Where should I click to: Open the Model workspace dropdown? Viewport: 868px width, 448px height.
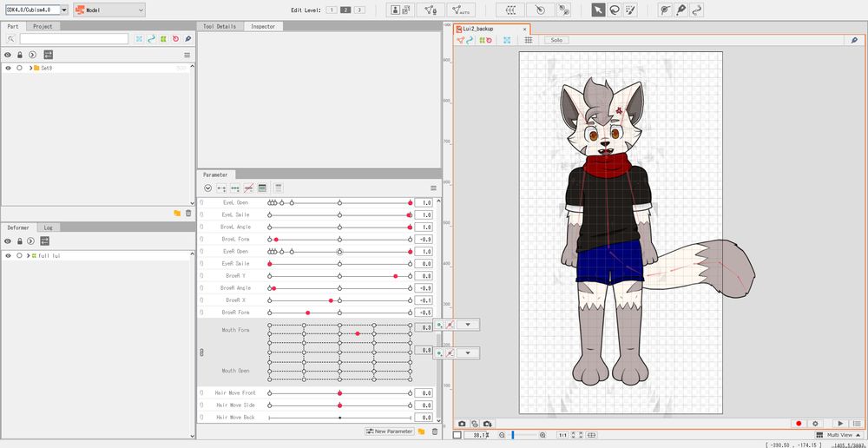[109, 10]
